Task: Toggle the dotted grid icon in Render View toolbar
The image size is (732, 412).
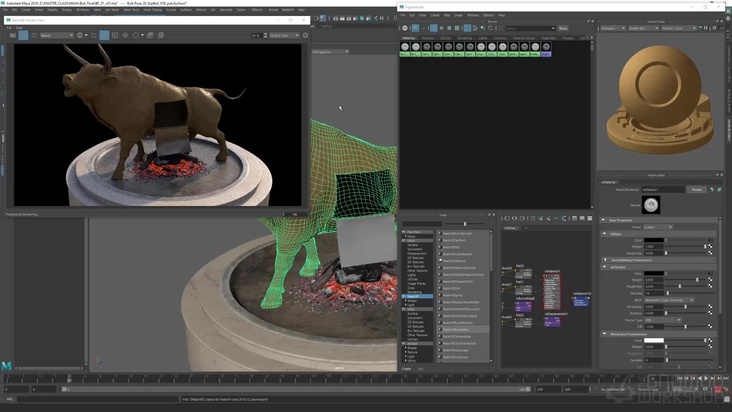Action: [115, 35]
